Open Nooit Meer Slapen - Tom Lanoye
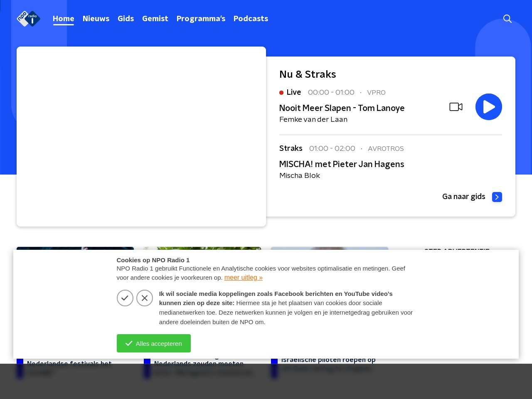Screen dimensions: 532x399 click(342, 108)
